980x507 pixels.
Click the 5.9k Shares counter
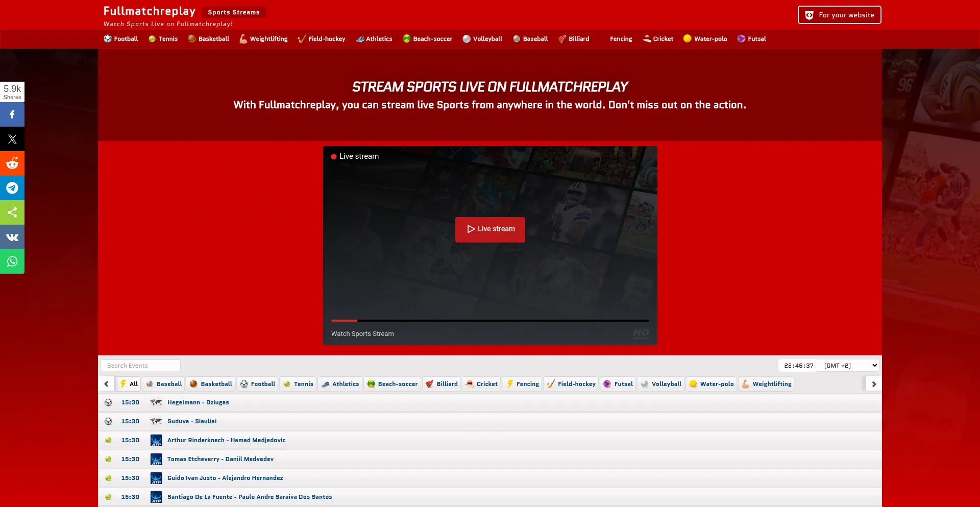point(12,92)
